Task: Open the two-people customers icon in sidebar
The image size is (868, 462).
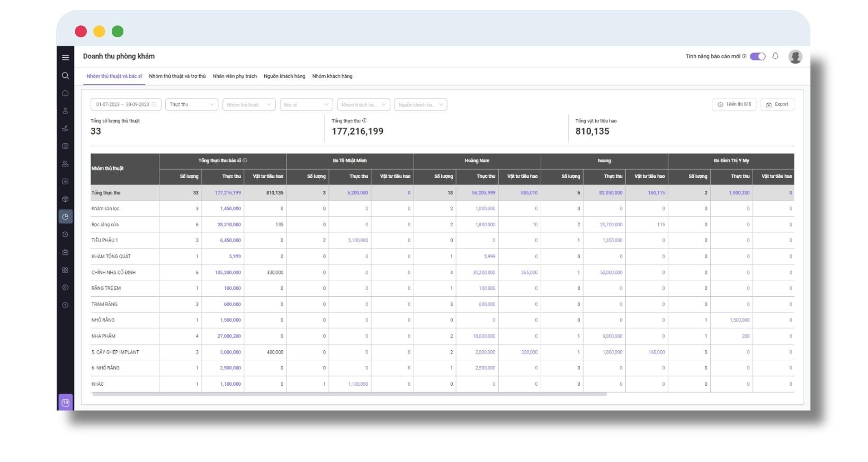Action: (x=65, y=164)
